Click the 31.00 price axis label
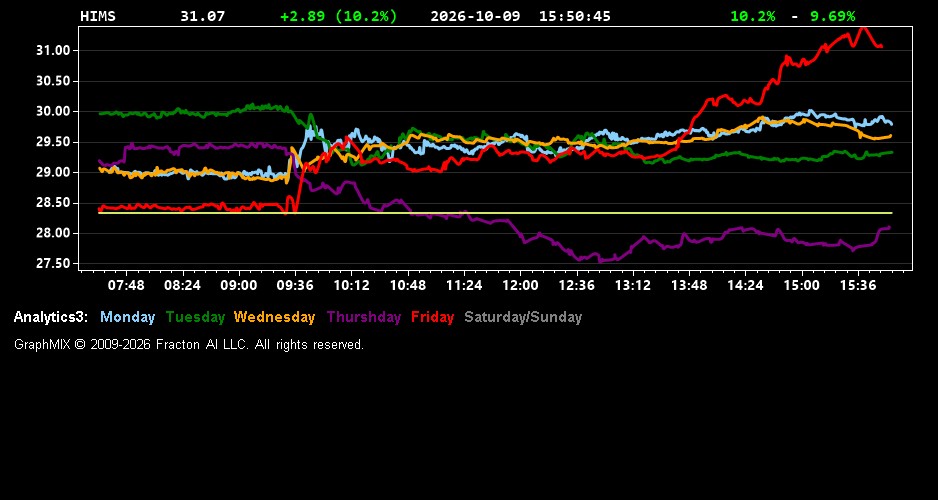Image resolution: width=938 pixels, height=500 pixels. (x=53, y=50)
